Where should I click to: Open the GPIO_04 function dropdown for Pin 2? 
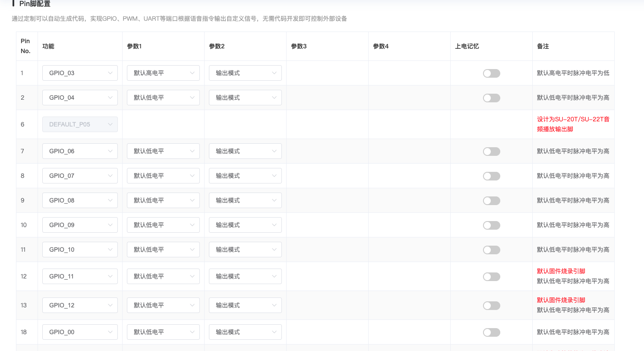coord(80,98)
